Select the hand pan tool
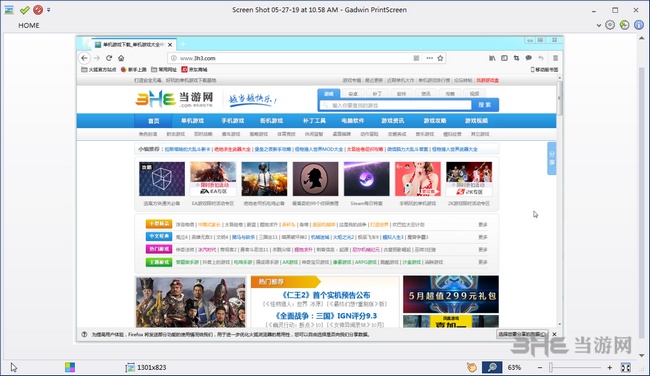 point(472,367)
